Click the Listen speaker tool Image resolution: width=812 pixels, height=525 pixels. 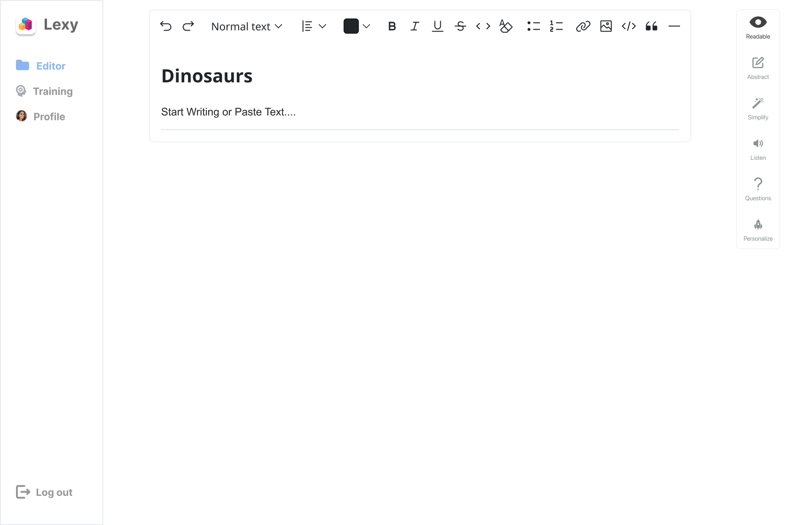pos(758,149)
